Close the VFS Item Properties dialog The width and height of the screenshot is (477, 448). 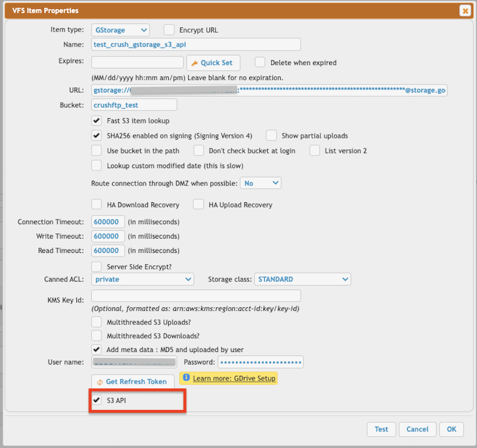click(x=465, y=11)
